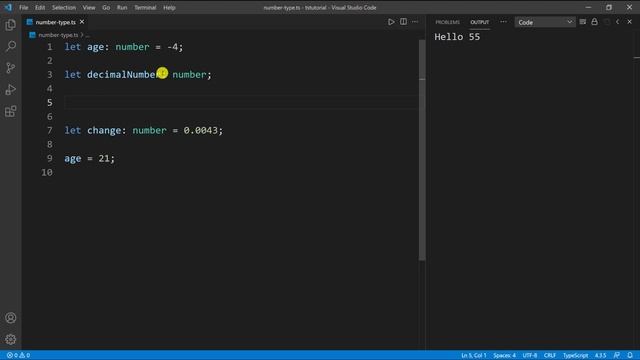Open the Accounts menu icon
The width and height of the screenshot is (640, 360).
[11, 318]
